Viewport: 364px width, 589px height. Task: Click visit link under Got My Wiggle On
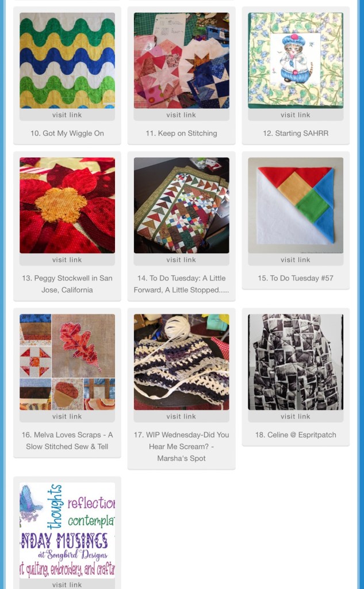(x=67, y=115)
